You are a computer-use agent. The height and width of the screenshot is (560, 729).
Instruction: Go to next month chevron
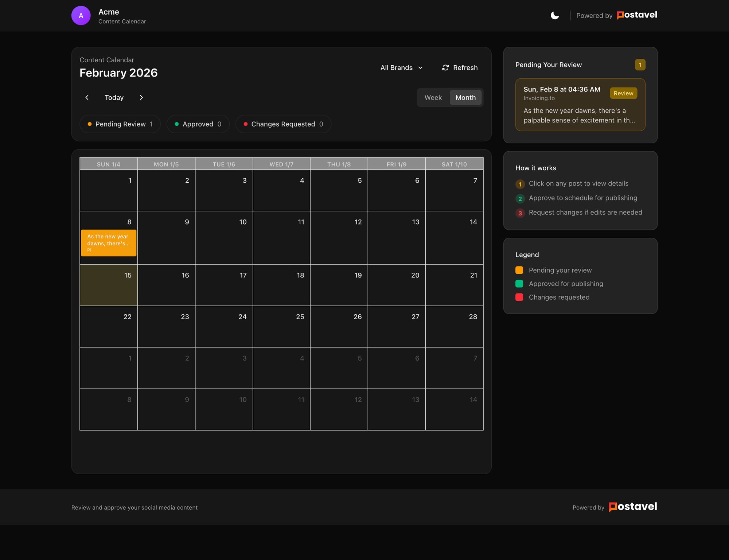pyautogui.click(x=141, y=97)
